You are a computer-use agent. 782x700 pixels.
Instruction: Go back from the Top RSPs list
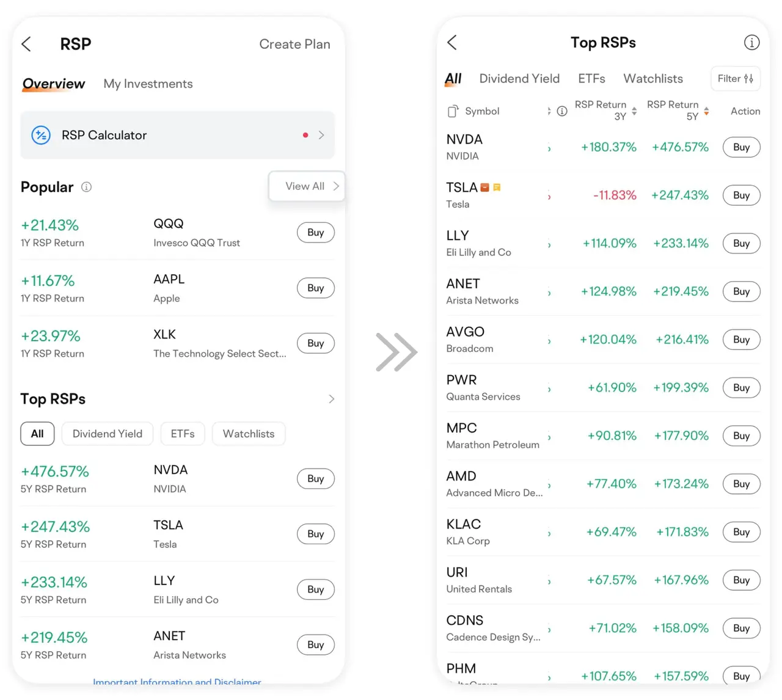pos(452,42)
